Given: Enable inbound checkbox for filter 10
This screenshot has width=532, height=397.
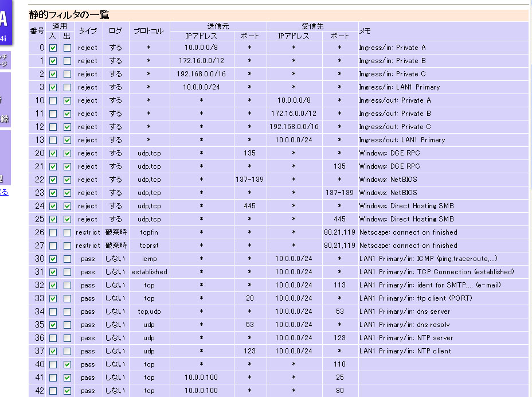Looking at the screenshot, I should (53, 100).
